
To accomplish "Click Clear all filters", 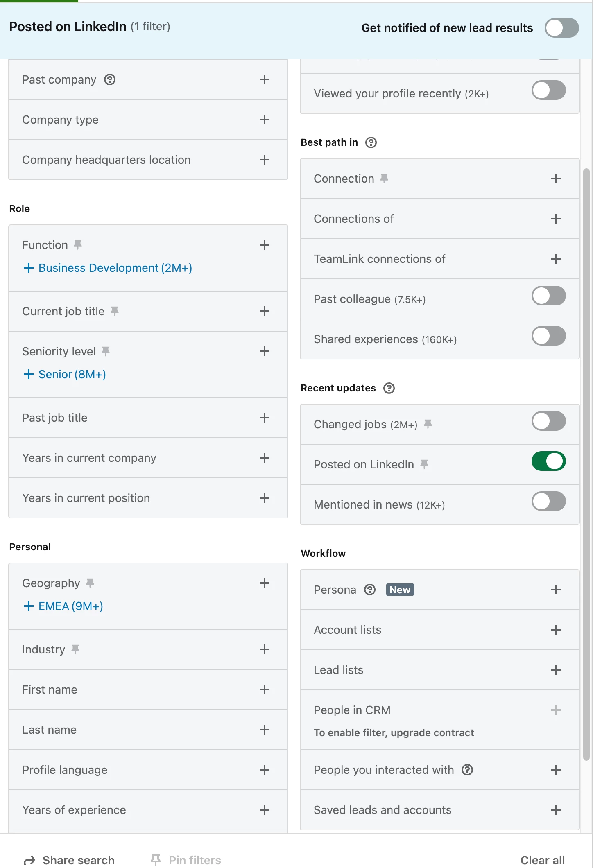I will (542, 860).
